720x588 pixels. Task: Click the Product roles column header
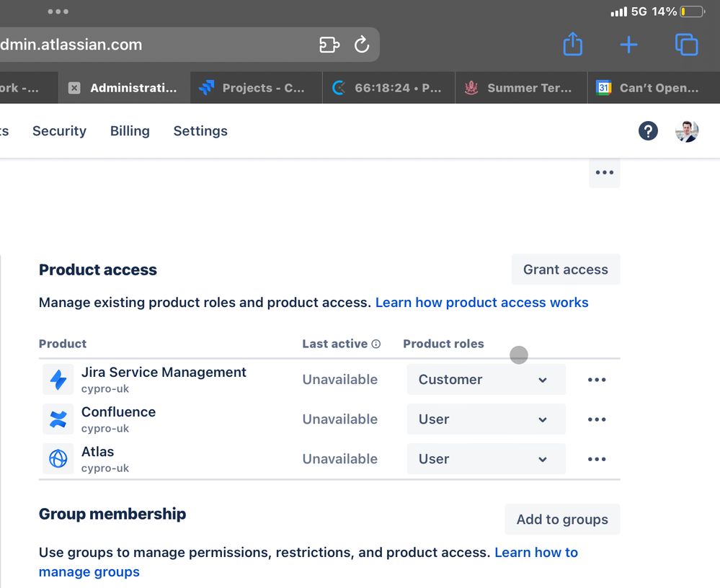point(443,344)
